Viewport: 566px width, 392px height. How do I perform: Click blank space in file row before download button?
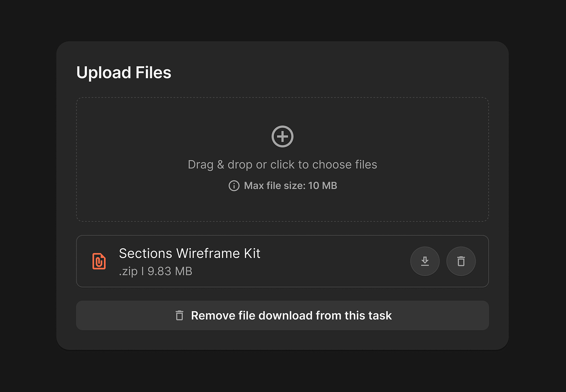pos(336,261)
